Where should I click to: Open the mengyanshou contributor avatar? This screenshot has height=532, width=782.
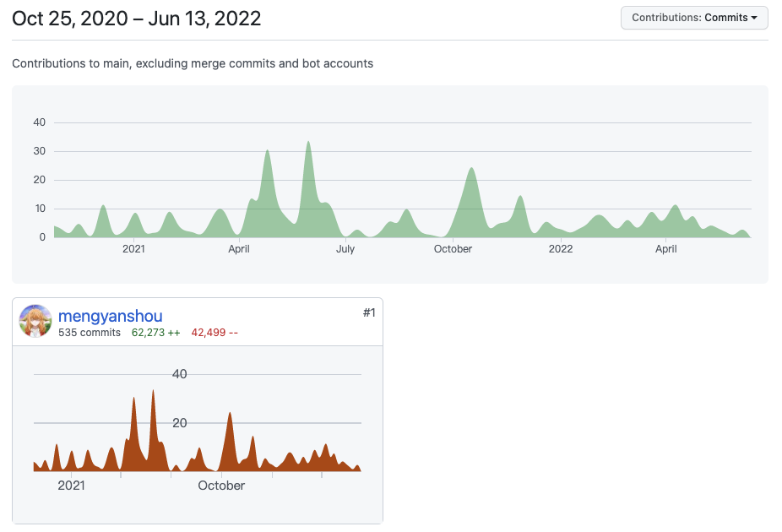pyautogui.click(x=35, y=322)
